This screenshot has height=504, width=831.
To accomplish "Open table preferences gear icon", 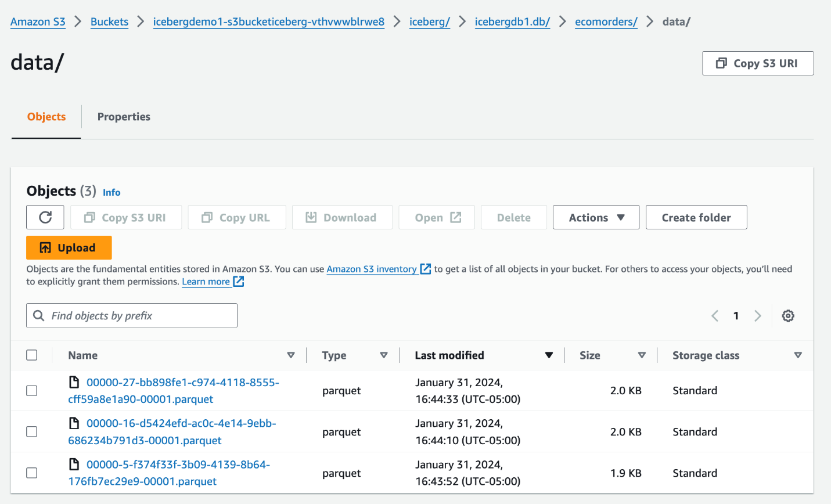I will 788,316.
